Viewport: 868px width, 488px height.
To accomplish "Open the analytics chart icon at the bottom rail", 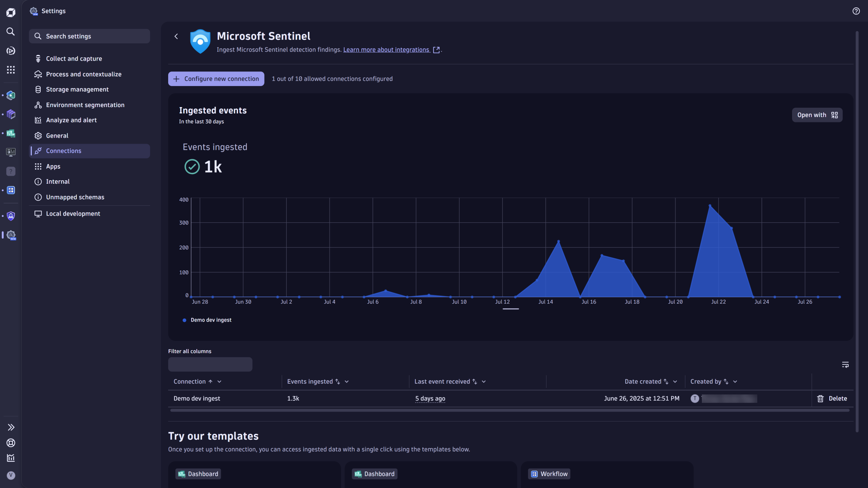I will (11, 458).
